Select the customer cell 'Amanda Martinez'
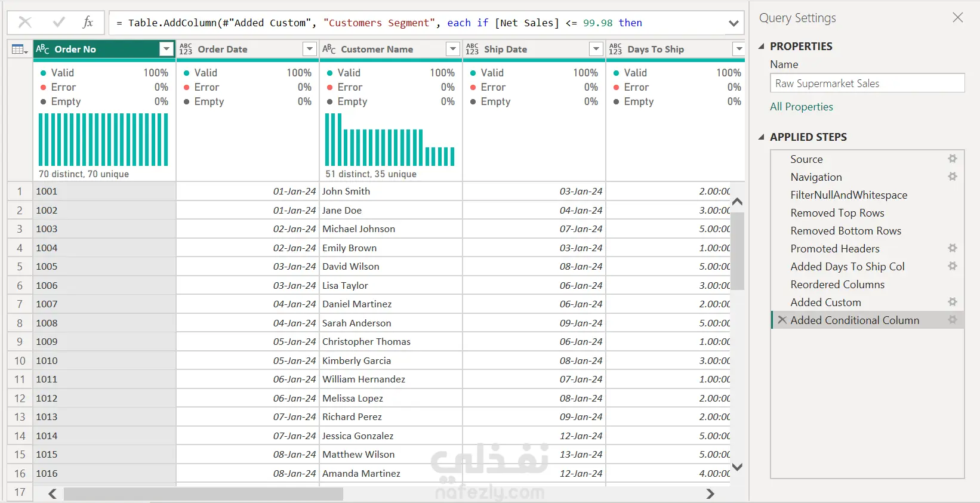This screenshot has height=503, width=980. [391, 473]
